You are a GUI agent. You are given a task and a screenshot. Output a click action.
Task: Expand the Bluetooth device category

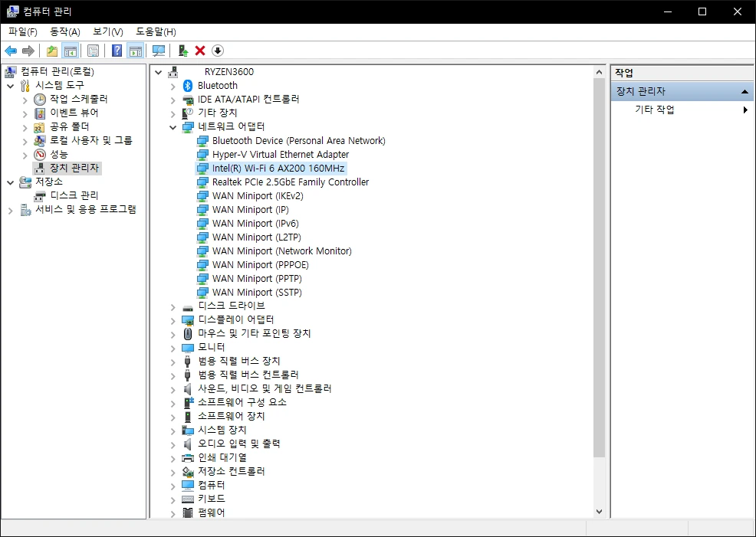[172, 85]
